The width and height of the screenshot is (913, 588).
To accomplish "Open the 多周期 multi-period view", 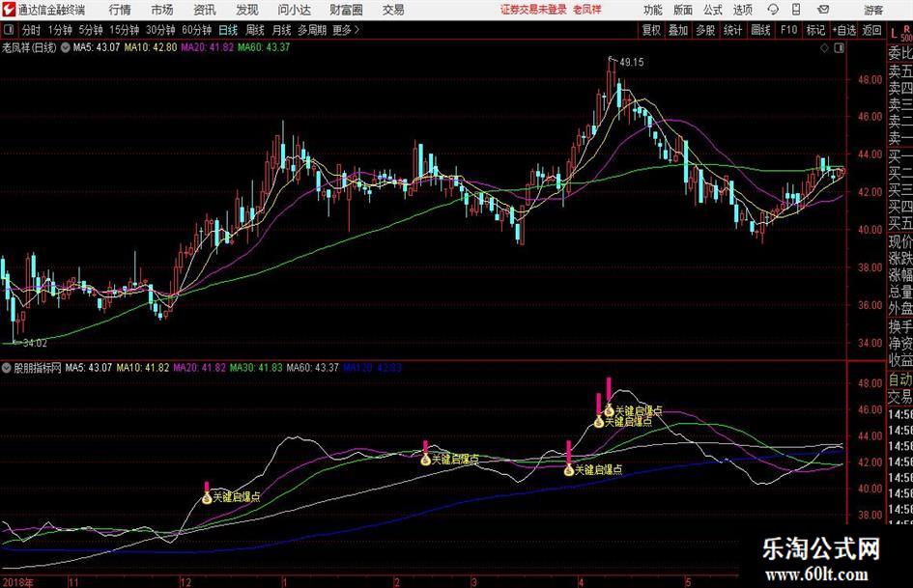I will tap(312, 30).
